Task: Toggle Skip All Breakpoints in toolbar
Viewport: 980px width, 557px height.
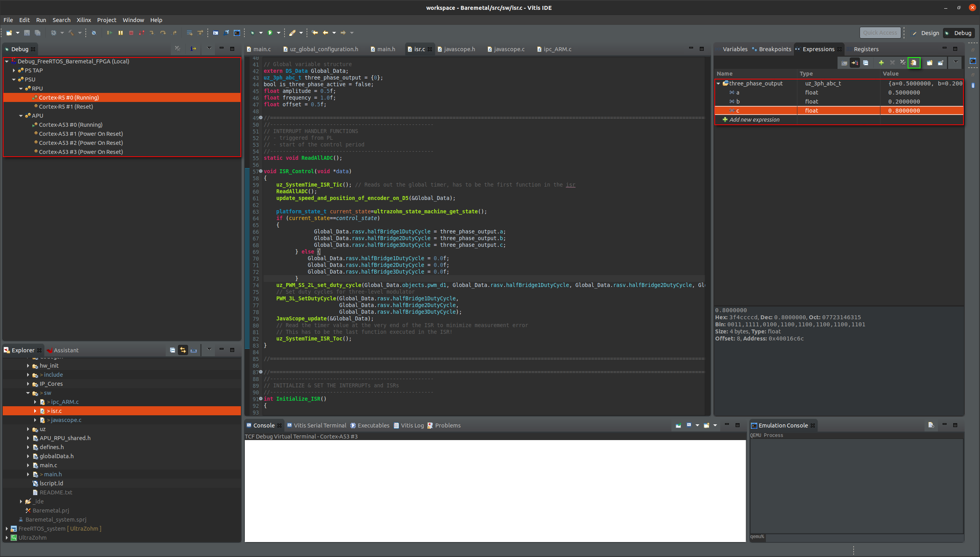Action: tap(94, 33)
